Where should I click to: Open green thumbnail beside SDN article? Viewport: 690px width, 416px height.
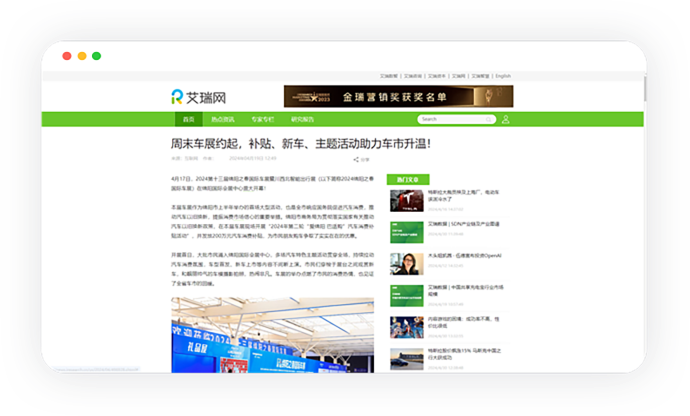click(407, 232)
